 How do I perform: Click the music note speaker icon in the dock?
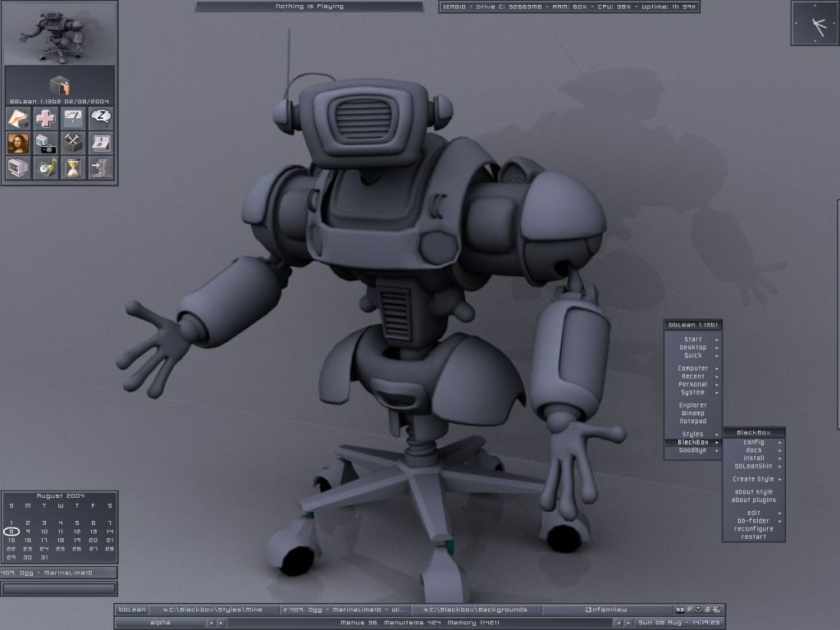tap(45, 167)
